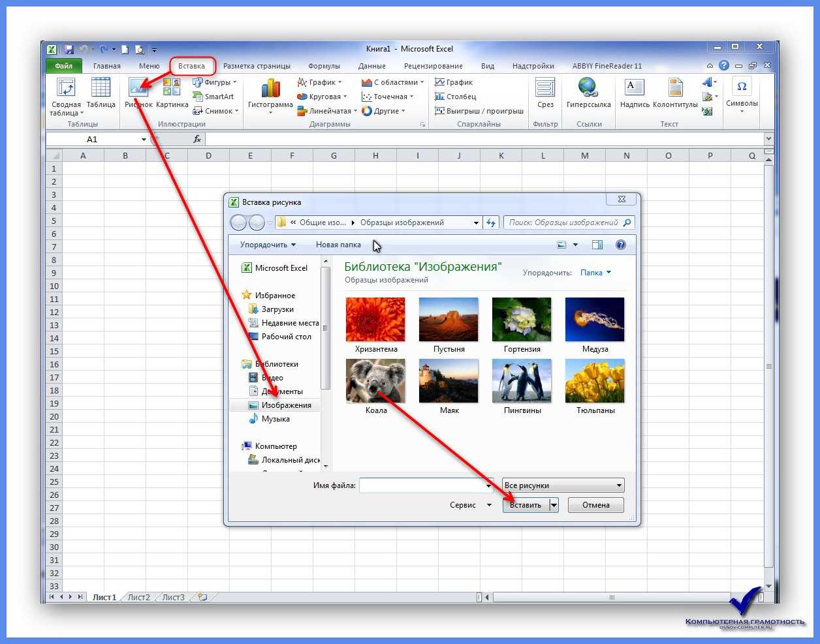Insert a link with the Гиперссылка icon
The height and width of the screenshot is (644, 820).
tap(588, 87)
